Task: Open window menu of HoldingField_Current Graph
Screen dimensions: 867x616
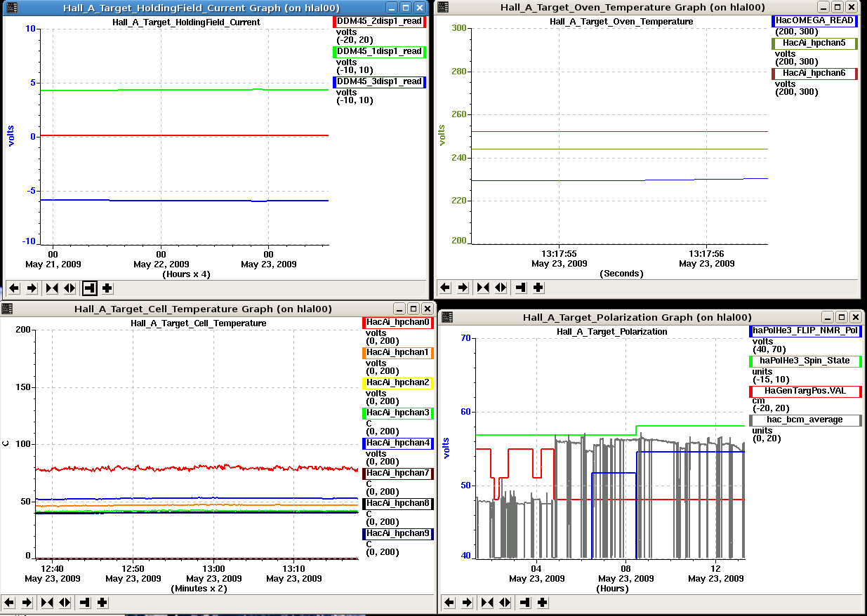Action: (x=12, y=8)
